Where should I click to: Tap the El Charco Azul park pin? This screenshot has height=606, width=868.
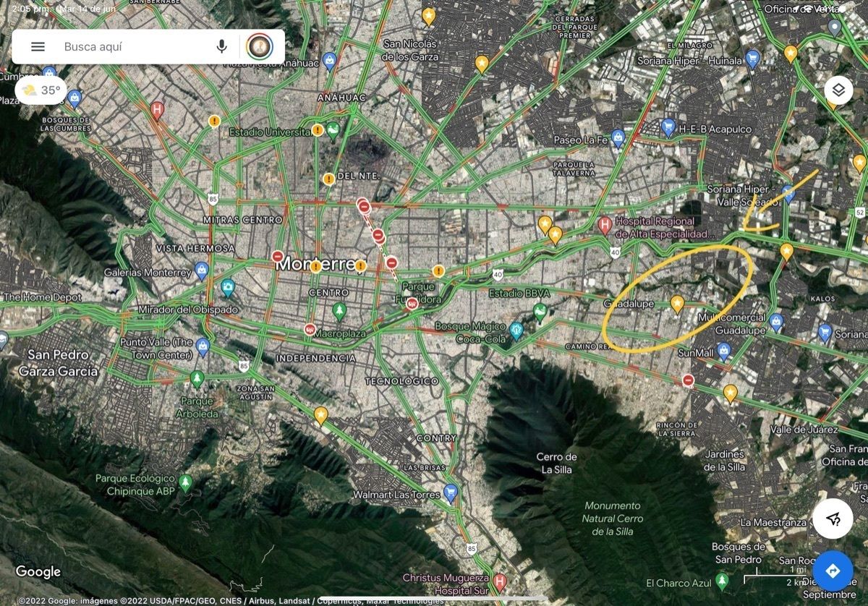[x=722, y=581]
